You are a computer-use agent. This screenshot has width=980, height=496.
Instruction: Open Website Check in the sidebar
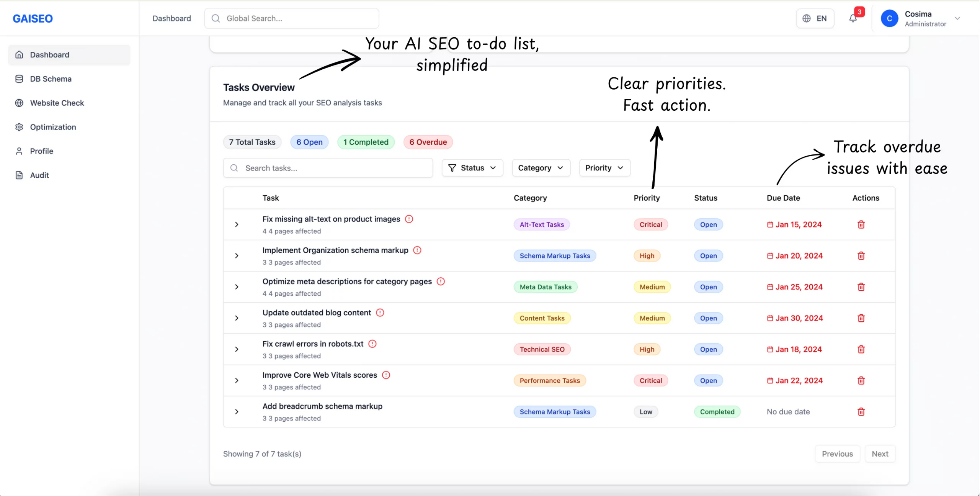coord(57,103)
